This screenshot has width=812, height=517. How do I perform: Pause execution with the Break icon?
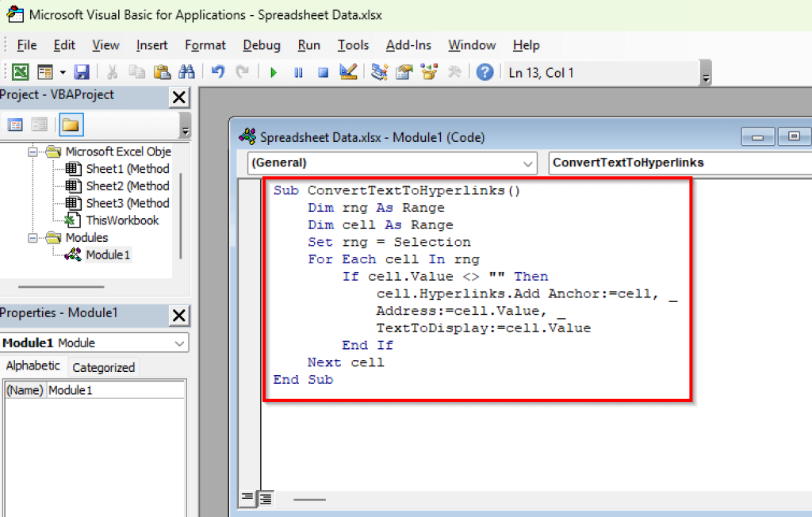tap(298, 72)
